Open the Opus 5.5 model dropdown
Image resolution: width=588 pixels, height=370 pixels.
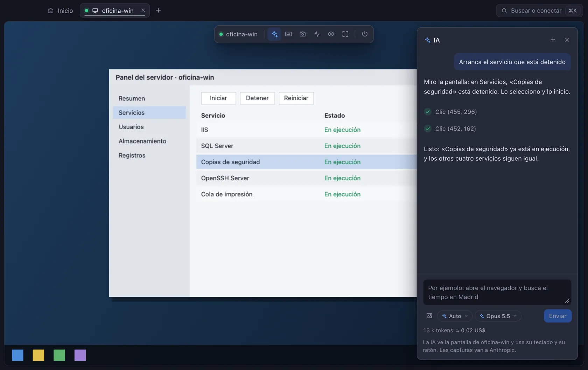tap(498, 316)
